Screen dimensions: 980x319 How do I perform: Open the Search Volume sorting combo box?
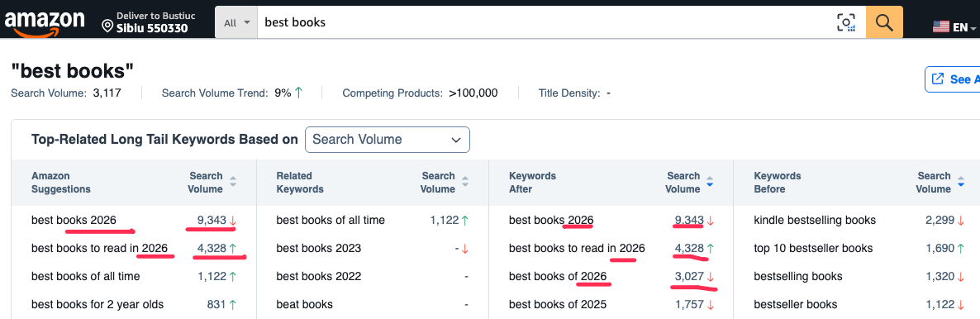(x=387, y=140)
